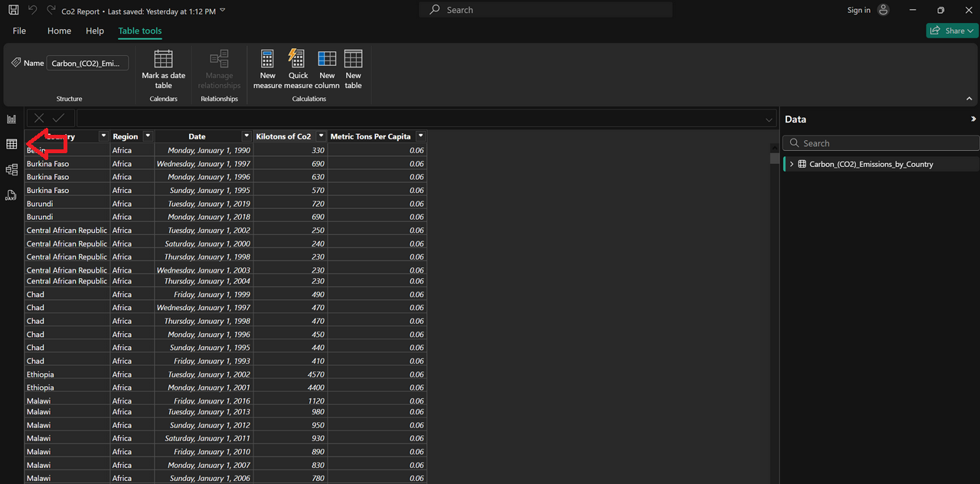Open the DAX query view icon
Viewport: 980px width, 484px height.
[x=11, y=195]
